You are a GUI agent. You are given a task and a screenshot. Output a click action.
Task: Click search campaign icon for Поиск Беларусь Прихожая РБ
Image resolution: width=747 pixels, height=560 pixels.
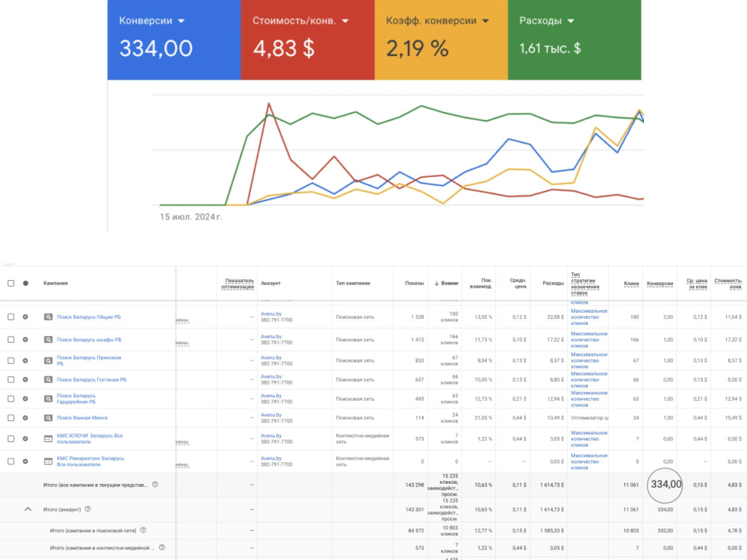coord(48,361)
